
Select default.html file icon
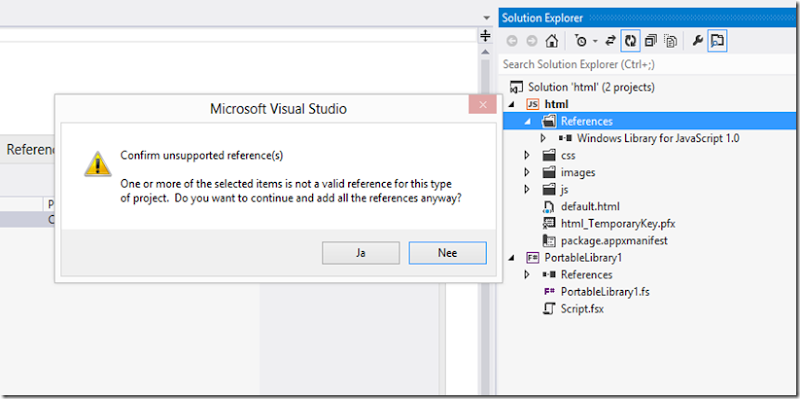click(x=549, y=207)
